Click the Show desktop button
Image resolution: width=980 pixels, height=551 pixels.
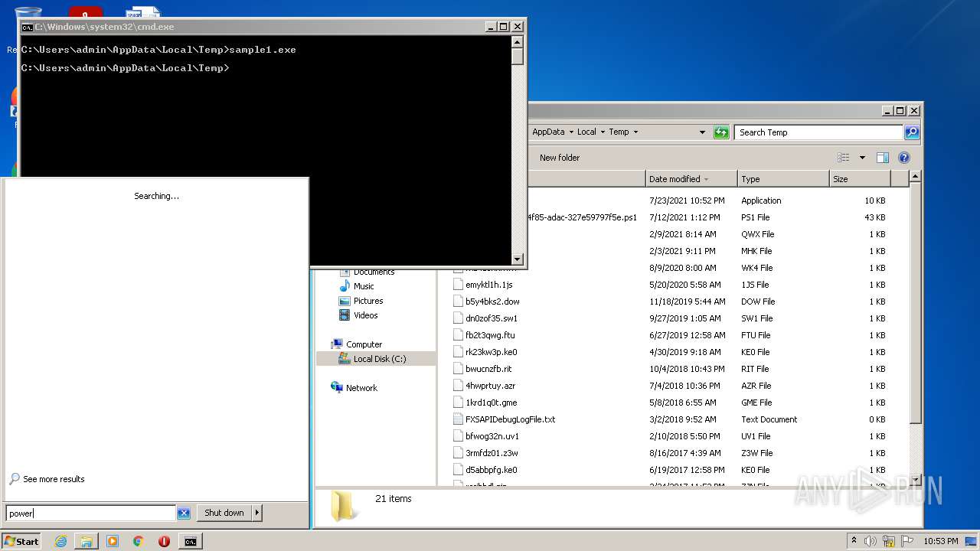[972, 541]
